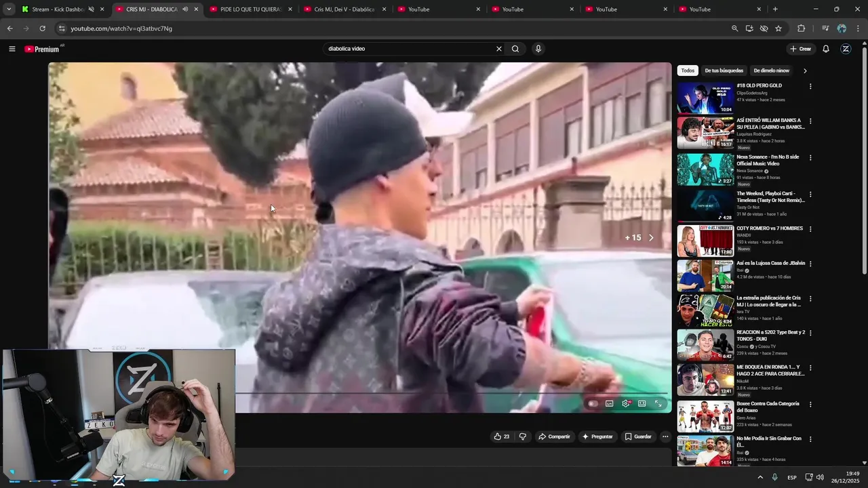Screen dimensions: 868x488
Task: Save video with Guardar button
Action: click(x=638, y=436)
